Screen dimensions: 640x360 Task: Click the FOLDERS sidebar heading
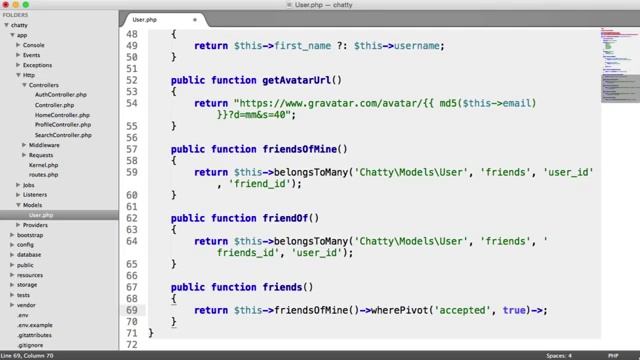click(16, 15)
